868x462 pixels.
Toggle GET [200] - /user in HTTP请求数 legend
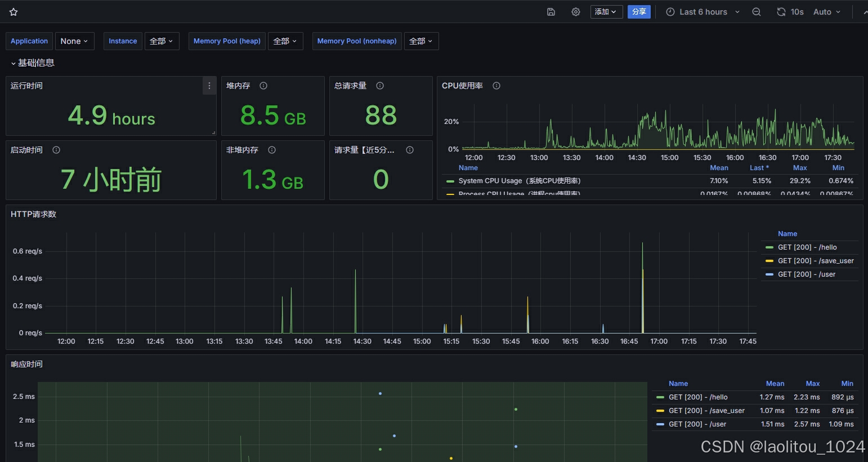[x=807, y=274]
